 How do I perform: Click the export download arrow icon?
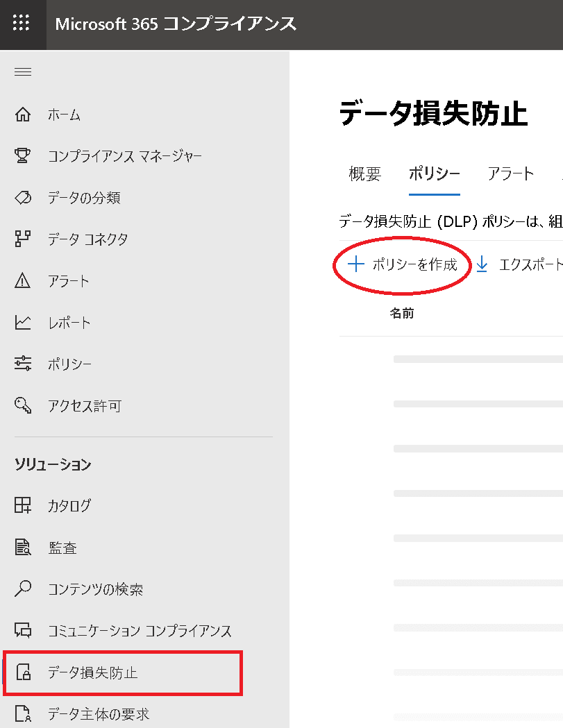point(482,264)
